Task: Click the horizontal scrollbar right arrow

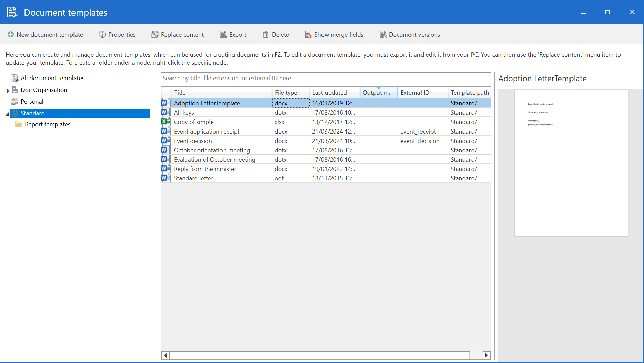Action: 486,355
